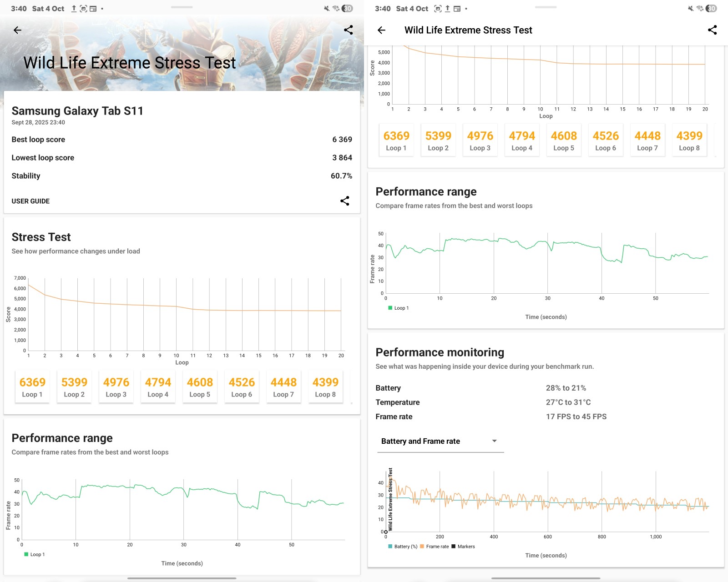Open the USER GUIDE link
The height and width of the screenshot is (582, 728).
click(30, 201)
